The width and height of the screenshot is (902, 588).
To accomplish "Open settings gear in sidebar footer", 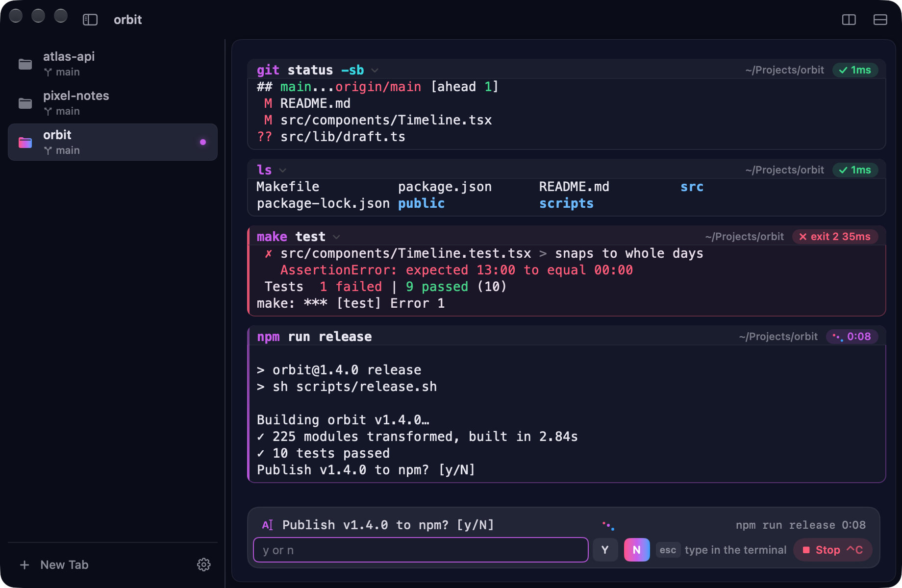I will [204, 564].
